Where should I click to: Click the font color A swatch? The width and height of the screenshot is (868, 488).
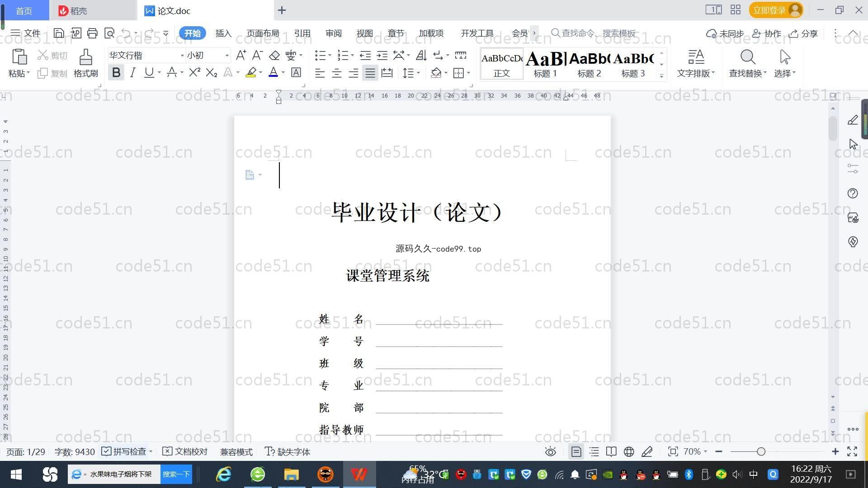273,72
